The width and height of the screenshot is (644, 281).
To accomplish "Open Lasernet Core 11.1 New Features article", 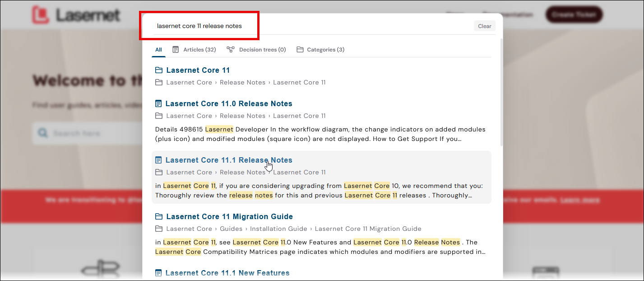I will pyautogui.click(x=227, y=273).
